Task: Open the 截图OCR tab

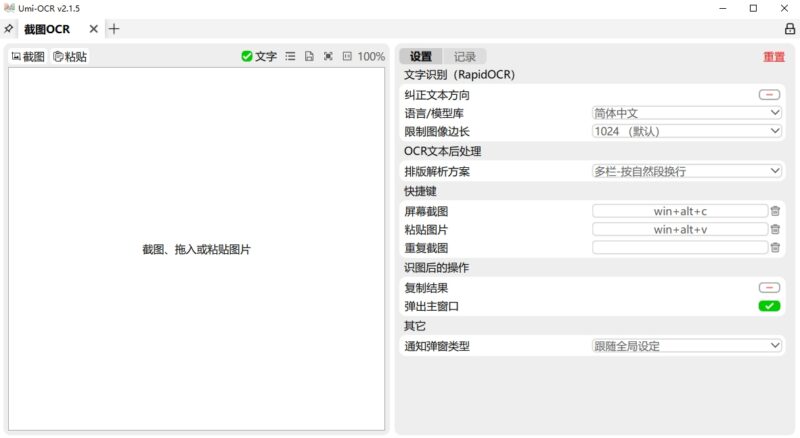Action: [47, 29]
